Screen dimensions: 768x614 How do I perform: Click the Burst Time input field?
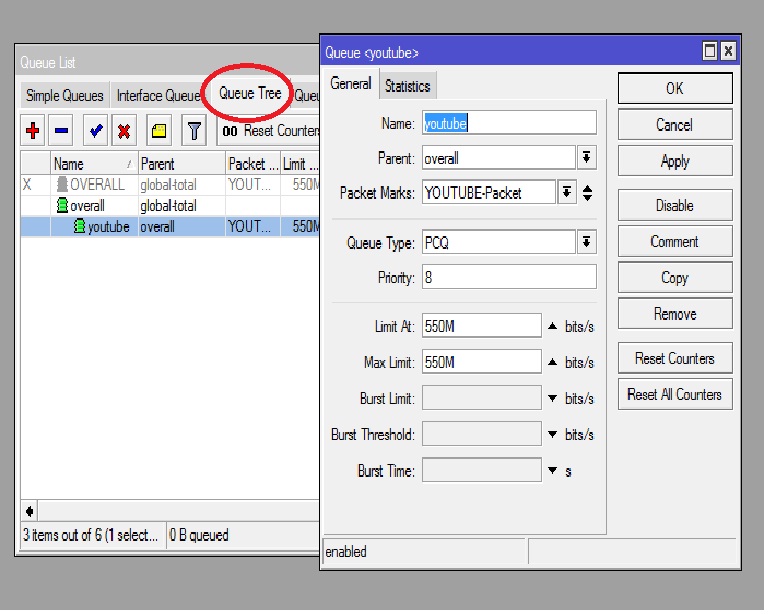coord(482,471)
